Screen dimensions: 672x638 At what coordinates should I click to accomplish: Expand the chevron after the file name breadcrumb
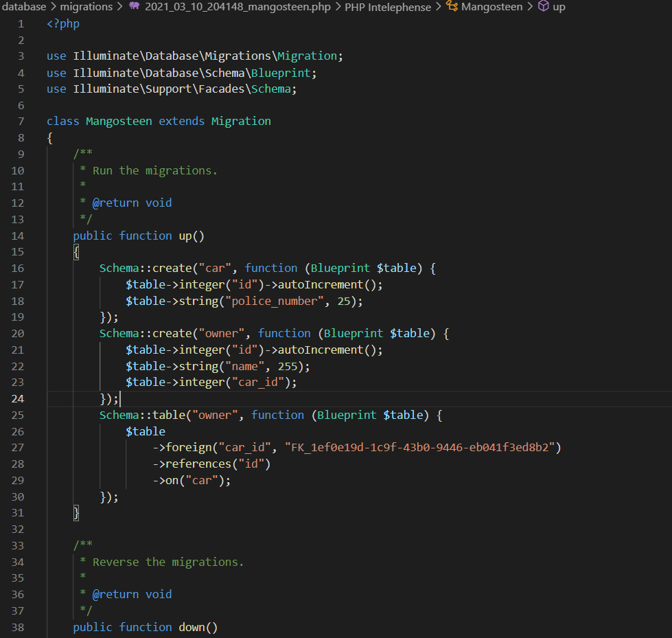click(338, 6)
